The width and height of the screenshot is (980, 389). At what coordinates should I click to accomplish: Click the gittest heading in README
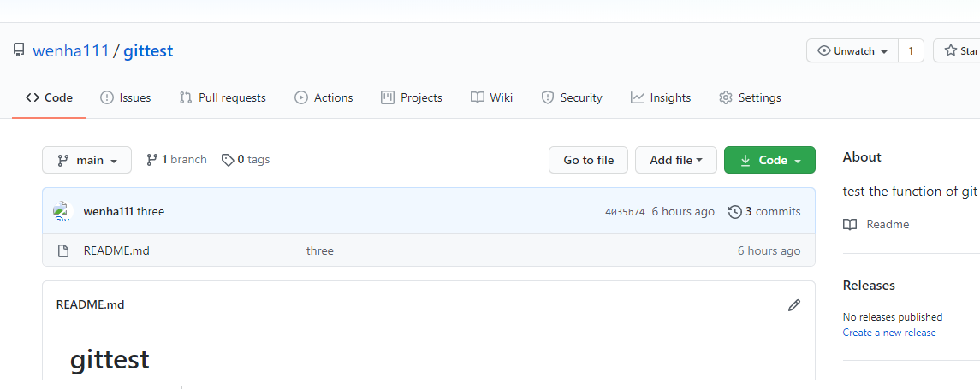(110, 360)
